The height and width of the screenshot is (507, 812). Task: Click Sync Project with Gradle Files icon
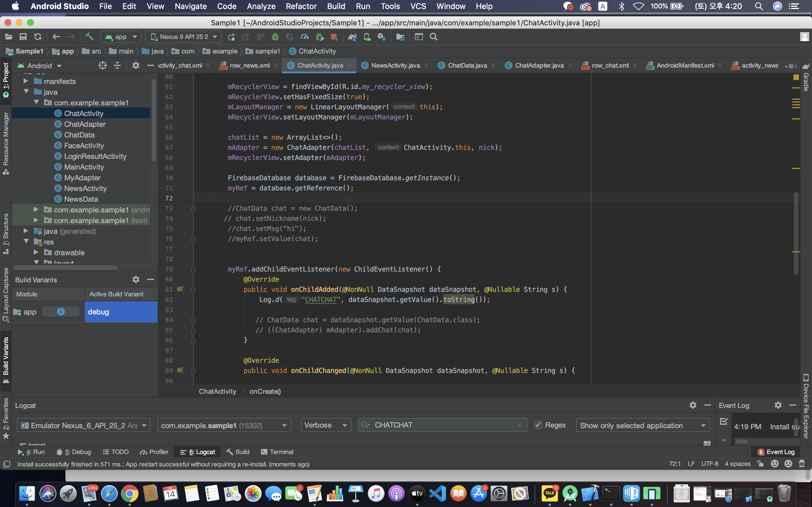352,37
